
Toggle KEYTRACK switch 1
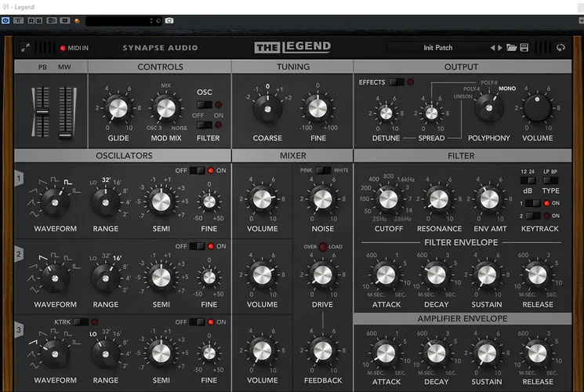tap(533, 203)
